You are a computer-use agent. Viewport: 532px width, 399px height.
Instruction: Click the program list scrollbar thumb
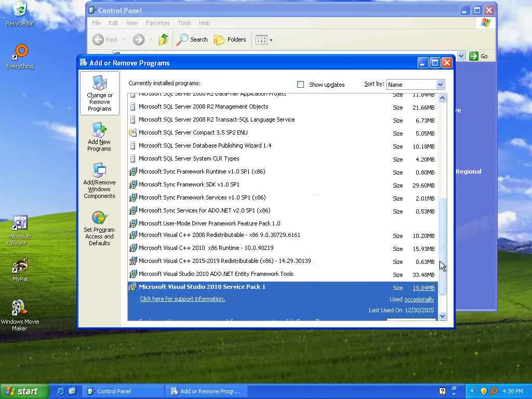point(442,247)
